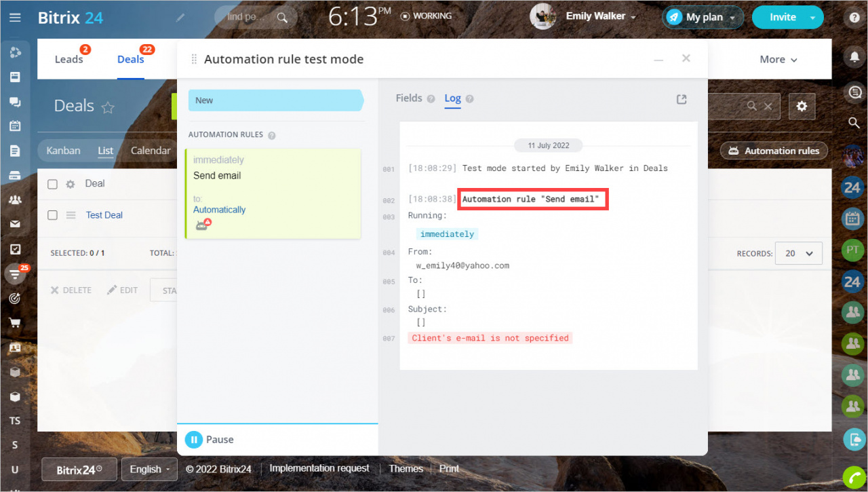The height and width of the screenshot is (492, 868).
Task: Open the mail envelope icon in sidebar
Action: coord(15,224)
